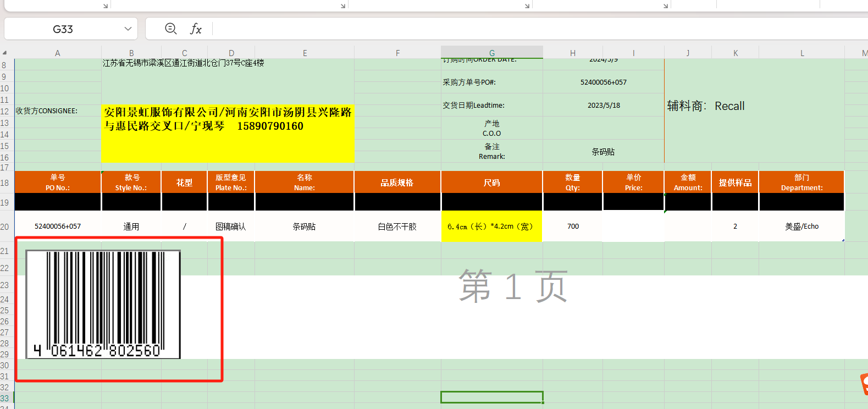Image resolution: width=868 pixels, height=409 pixels.
Task: Open the fourth ribbon group dialog launcher arrow
Action: click(666, 6)
